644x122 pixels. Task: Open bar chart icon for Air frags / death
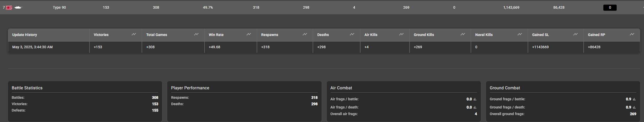pos(475,107)
